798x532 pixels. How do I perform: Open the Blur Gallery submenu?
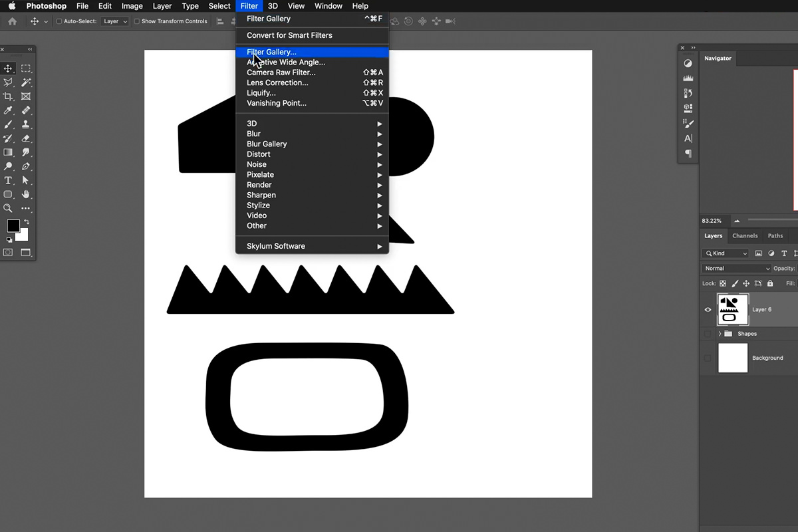pos(312,144)
